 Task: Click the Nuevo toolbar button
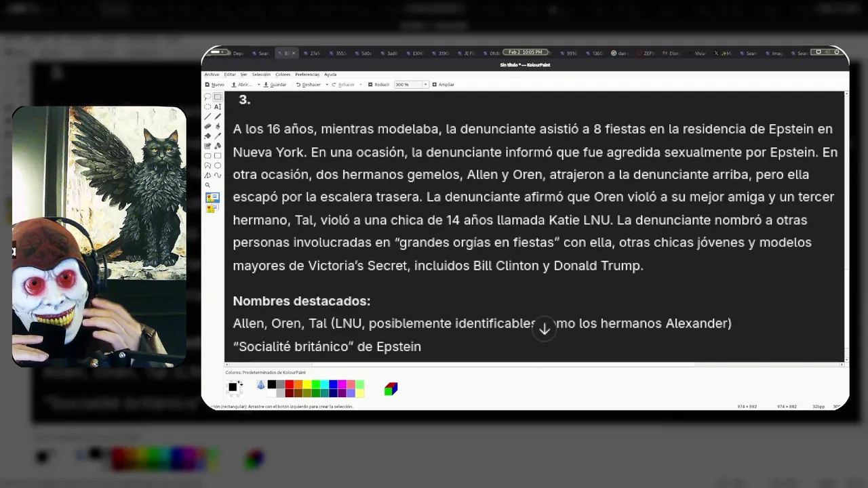click(x=215, y=85)
